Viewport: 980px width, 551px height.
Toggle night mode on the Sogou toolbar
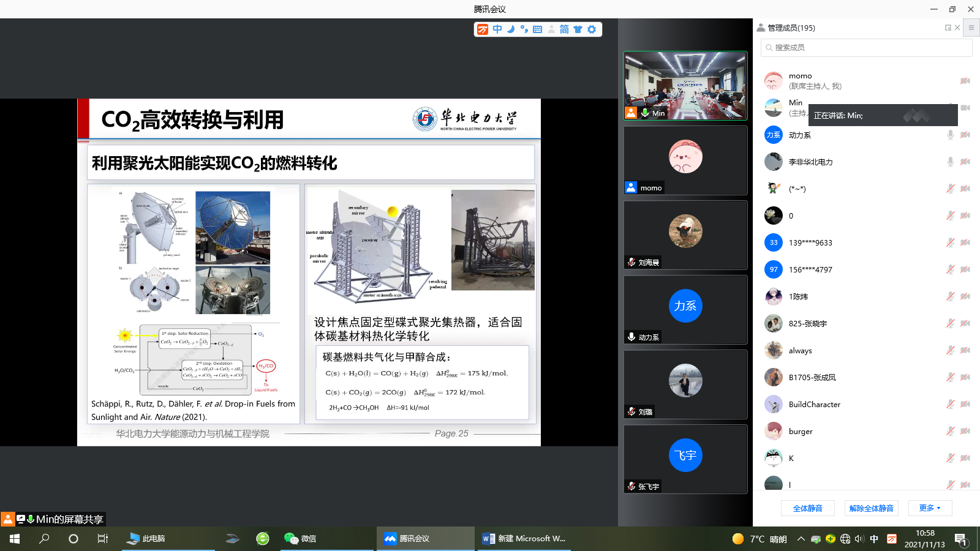[x=510, y=29]
